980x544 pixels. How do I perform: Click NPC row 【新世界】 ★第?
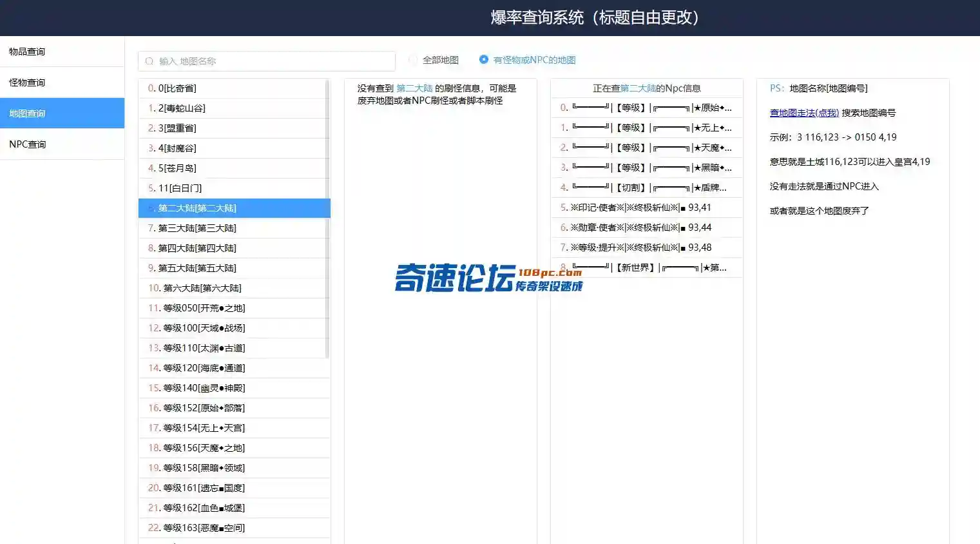(647, 267)
